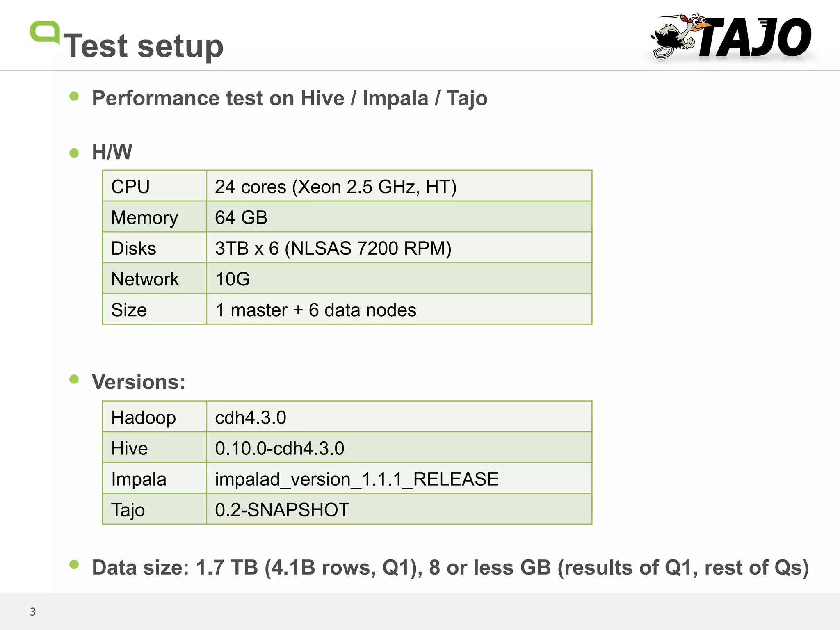The image size is (840, 630).
Task: Click the Data size 1.7 TB text line
Action: tap(450, 568)
